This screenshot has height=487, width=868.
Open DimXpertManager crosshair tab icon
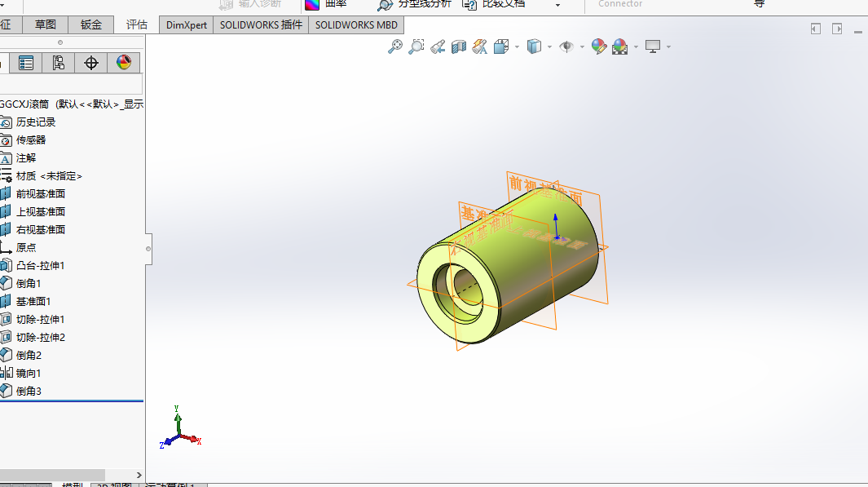point(90,63)
